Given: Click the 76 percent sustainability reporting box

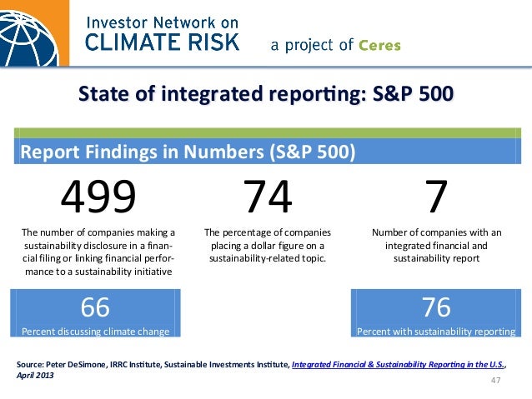Looking at the screenshot, I should [x=436, y=313].
